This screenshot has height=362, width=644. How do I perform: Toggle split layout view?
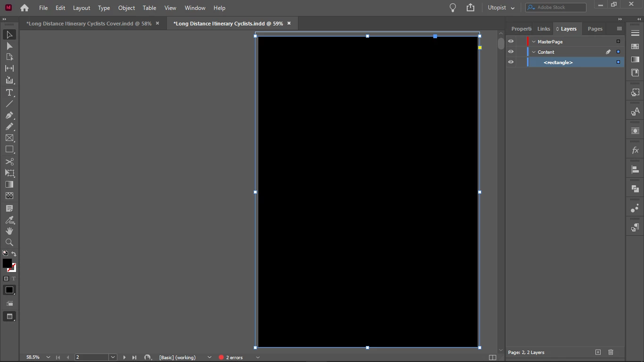click(493, 357)
